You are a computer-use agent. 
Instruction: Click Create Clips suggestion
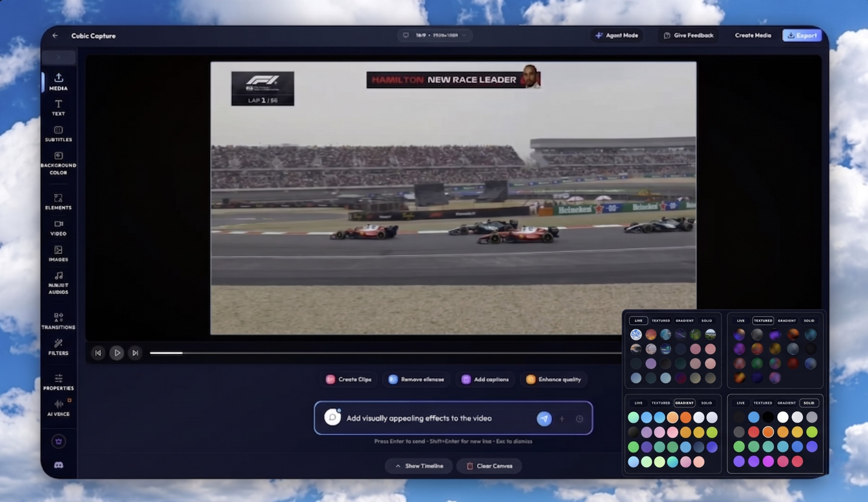(349, 379)
